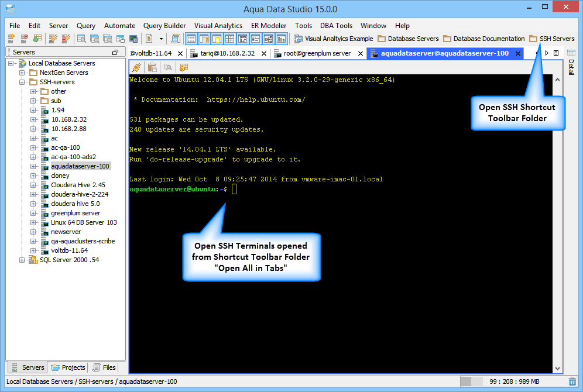The height and width of the screenshot is (392, 583).
Task: Click the terminal settings grid-gear icon
Action: point(184,67)
